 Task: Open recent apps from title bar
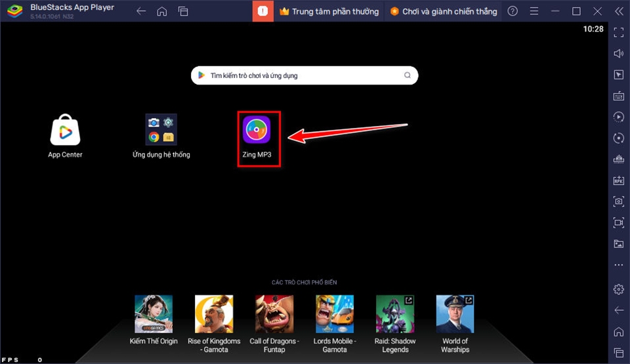coord(183,11)
